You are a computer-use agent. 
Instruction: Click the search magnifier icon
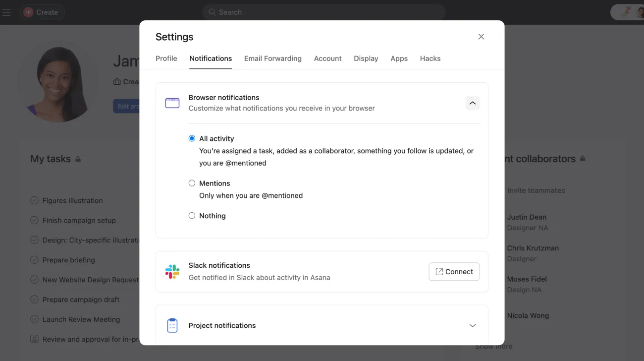[212, 12]
